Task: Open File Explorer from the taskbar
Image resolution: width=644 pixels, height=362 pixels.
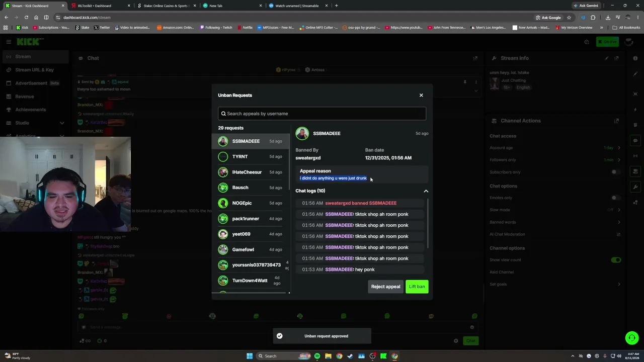Action: click(328, 356)
